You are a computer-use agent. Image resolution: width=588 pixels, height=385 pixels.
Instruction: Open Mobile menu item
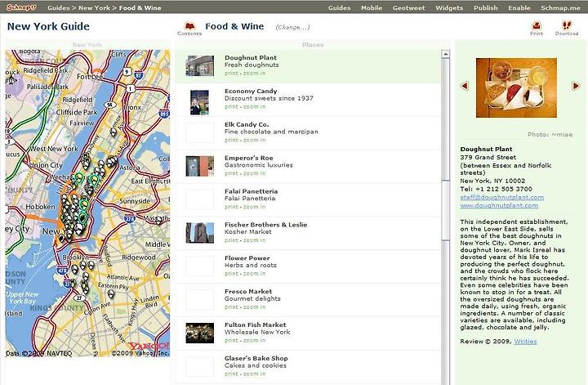(x=372, y=7)
